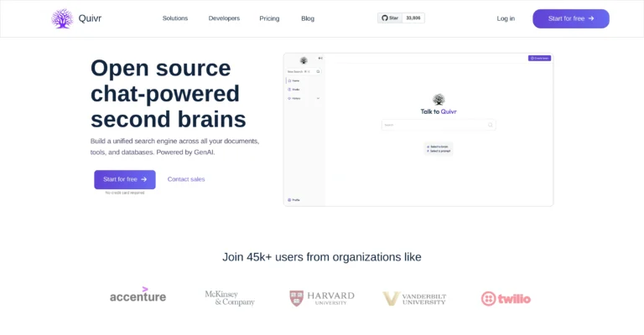The height and width of the screenshot is (335, 644).
Task: Click the Accenture logo
Action: 138,296
